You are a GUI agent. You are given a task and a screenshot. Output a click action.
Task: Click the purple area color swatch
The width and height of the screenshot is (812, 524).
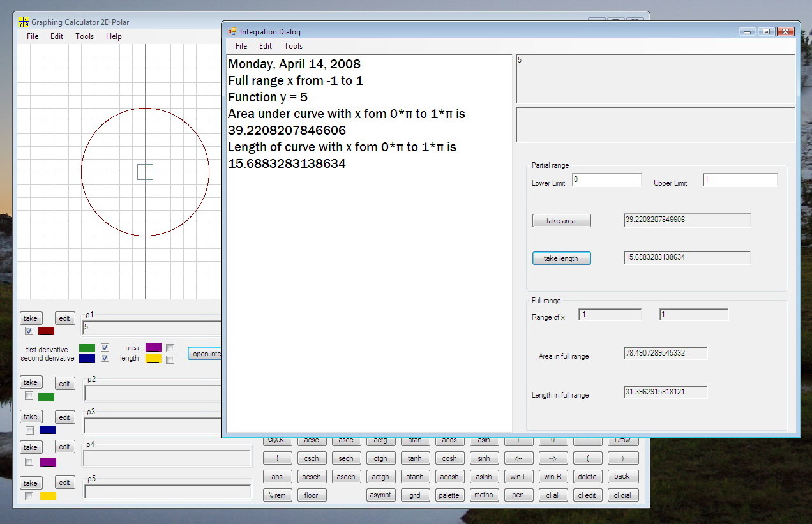(153, 347)
